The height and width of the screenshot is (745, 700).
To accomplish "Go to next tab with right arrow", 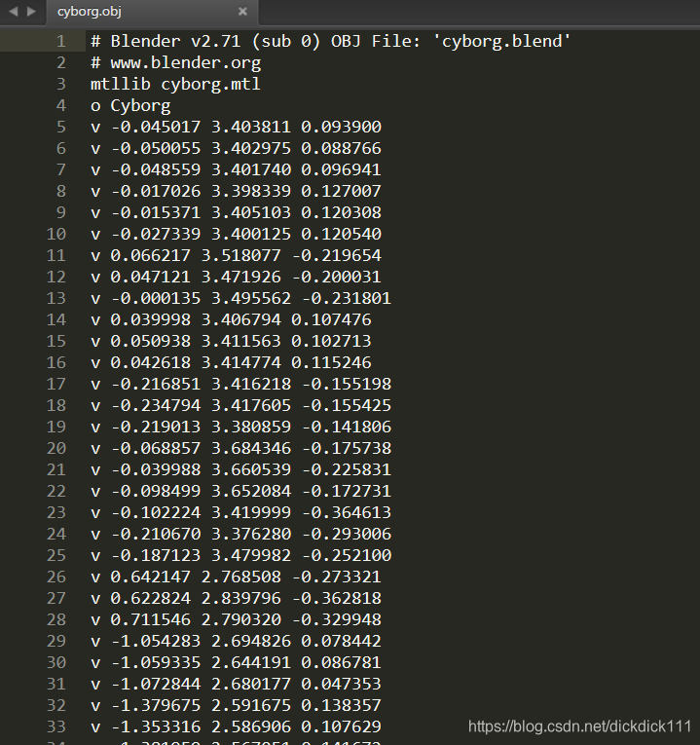I will [31, 11].
